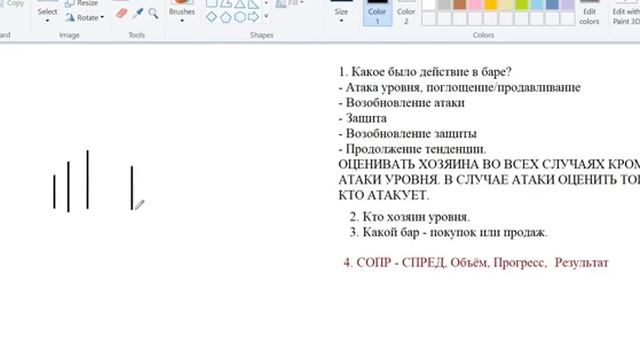Pick the lime green color swatch
Image resolution: width=640 pixels, height=360 pixels.
point(521,4)
